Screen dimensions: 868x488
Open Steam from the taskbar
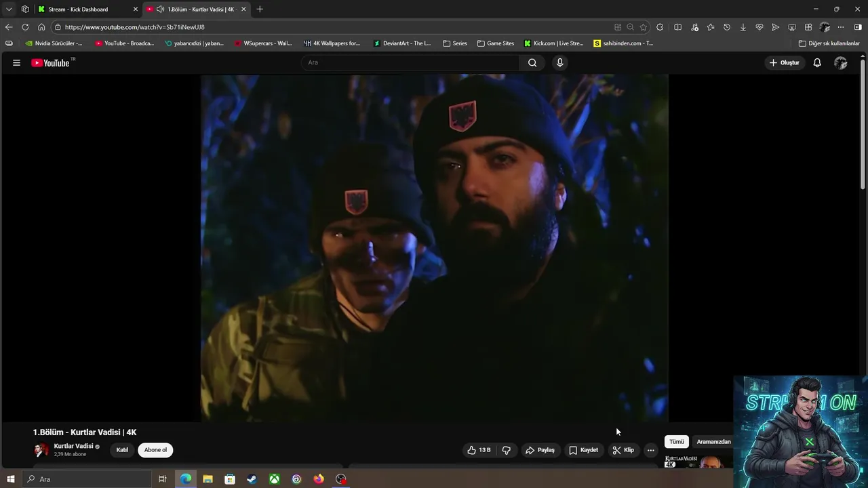pos(252,479)
